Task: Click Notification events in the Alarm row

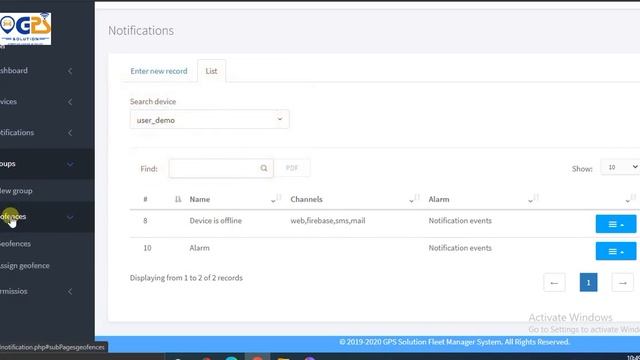Action: [460, 248]
